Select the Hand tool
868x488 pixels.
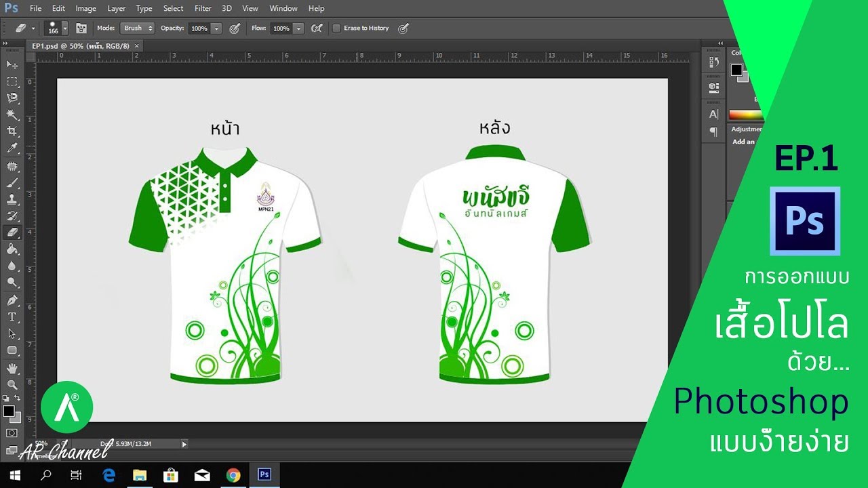(x=12, y=369)
